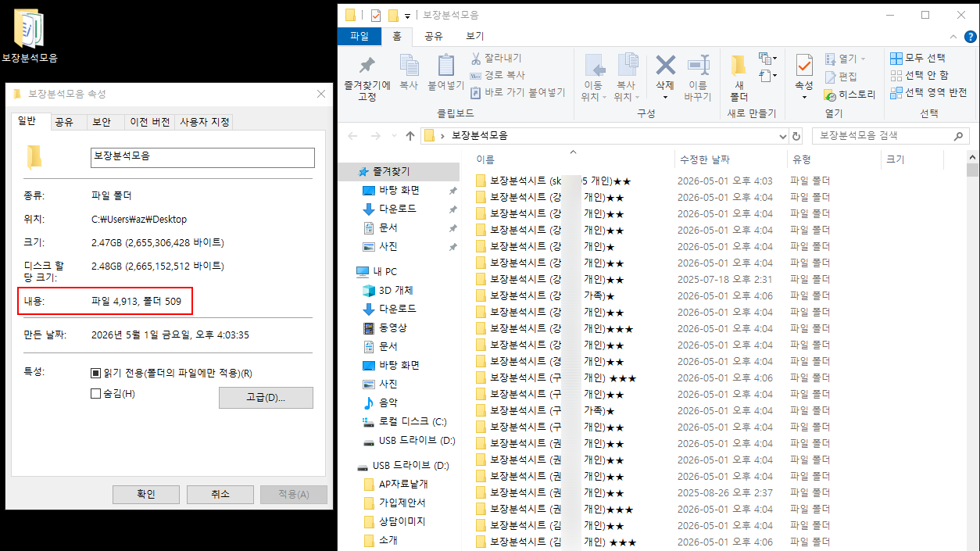Click 취소 button in properties dialog
The height and width of the screenshot is (551, 980).
click(220, 494)
